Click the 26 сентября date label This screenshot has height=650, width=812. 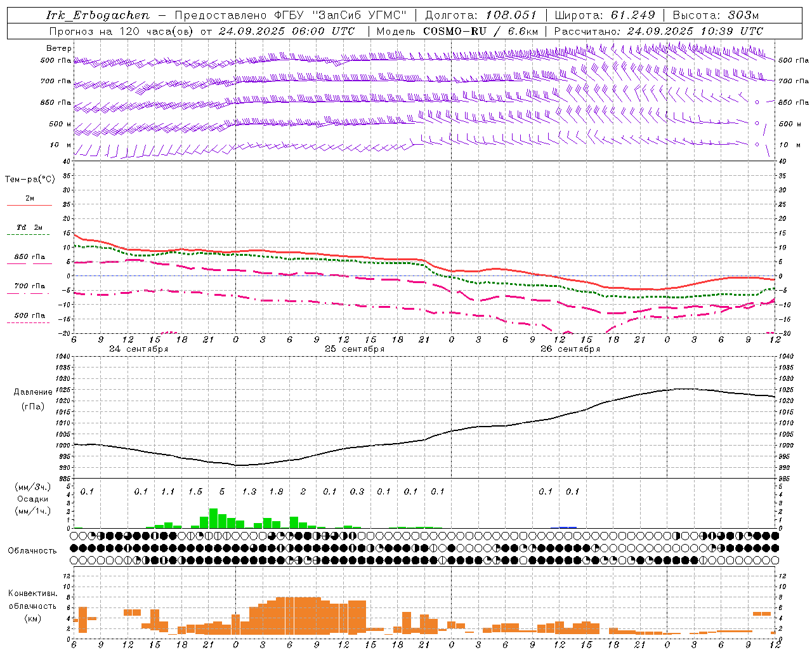click(570, 349)
